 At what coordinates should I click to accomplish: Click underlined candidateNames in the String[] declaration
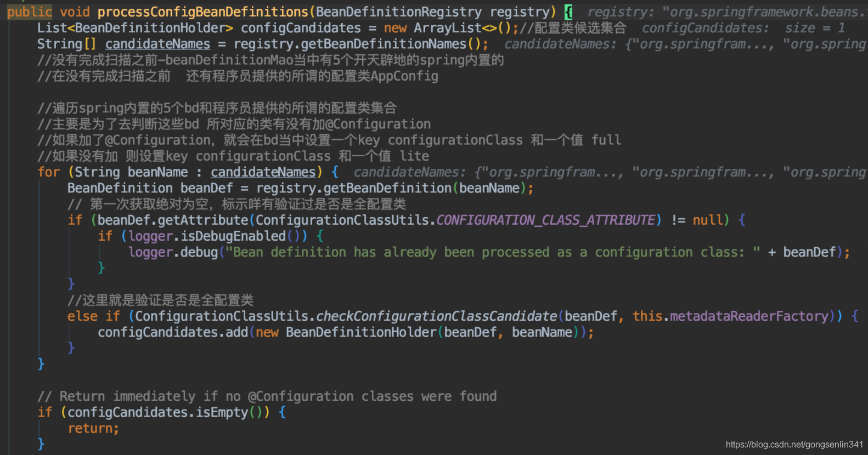pos(157,44)
